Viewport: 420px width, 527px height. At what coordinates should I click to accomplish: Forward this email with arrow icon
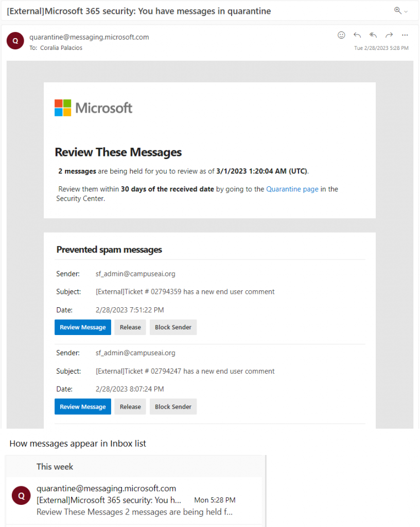coord(389,35)
